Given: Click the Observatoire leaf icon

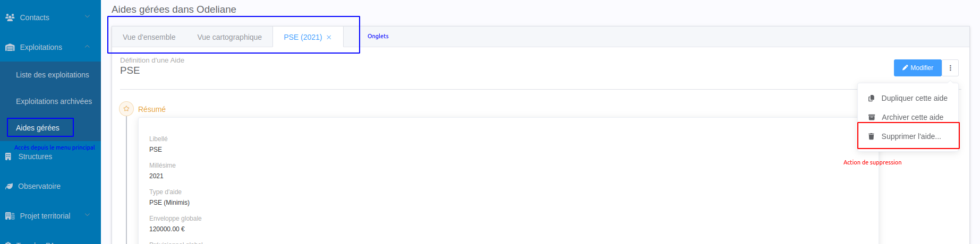Looking at the screenshot, I should 8,186.
